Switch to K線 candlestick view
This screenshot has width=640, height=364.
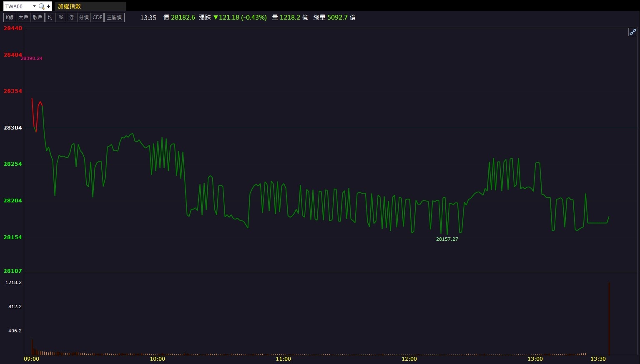point(10,17)
